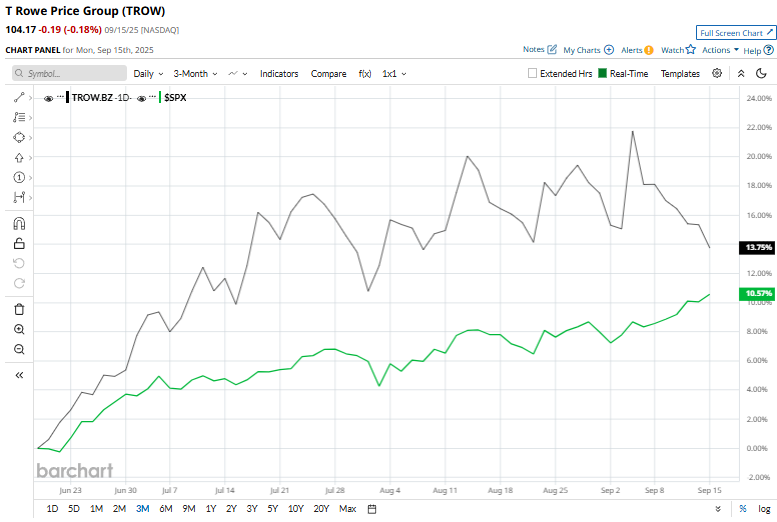Click the undo arrow icon

pos(19,263)
